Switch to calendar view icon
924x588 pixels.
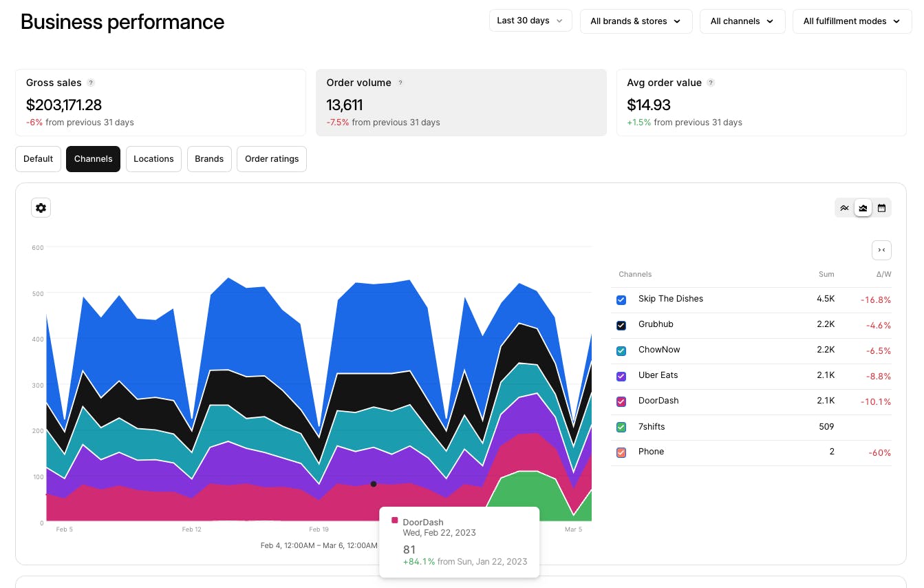[x=881, y=208]
